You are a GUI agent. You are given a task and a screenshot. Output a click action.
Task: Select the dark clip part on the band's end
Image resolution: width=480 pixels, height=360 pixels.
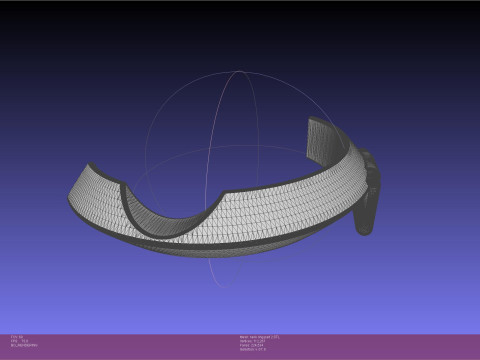pyautogui.click(x=367, y=193)
